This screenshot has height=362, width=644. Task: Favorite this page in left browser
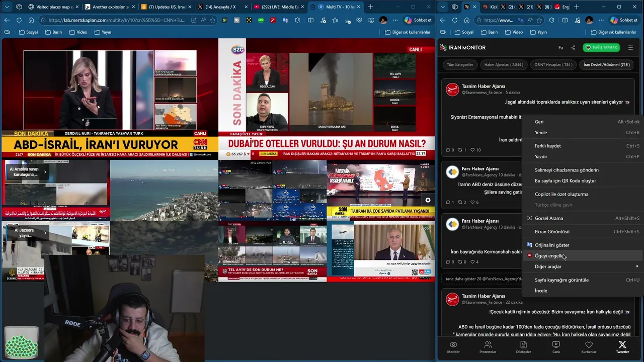(x=213, y=20)
